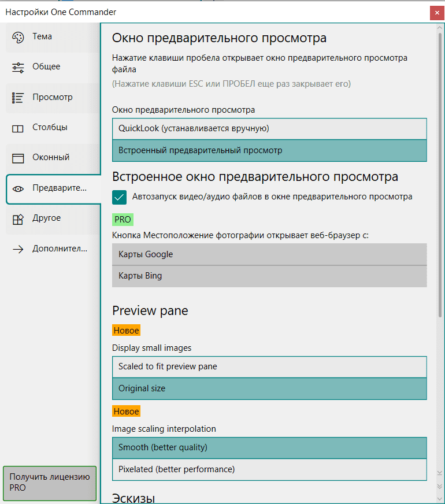Click the arrow icon next to Дополнительно
Viewport: 445px width, 504px height.
point(18,249)
